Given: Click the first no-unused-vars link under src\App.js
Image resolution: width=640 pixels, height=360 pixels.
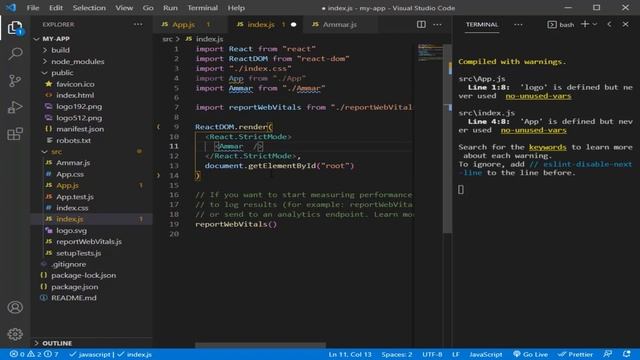Looking at the screenshot, I should pyautogui.click(x=538, y=96).
